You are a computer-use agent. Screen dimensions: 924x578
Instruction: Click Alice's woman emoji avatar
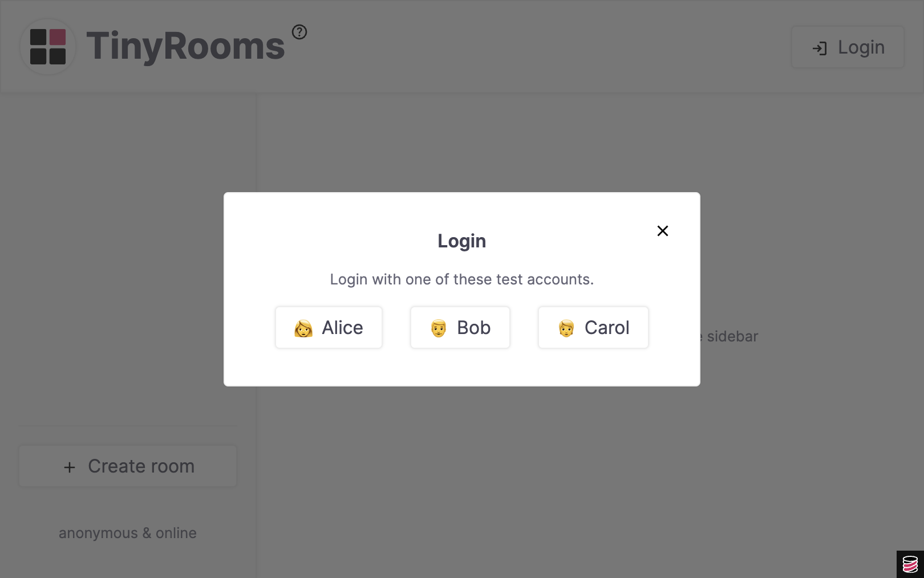tap(303, 328)
